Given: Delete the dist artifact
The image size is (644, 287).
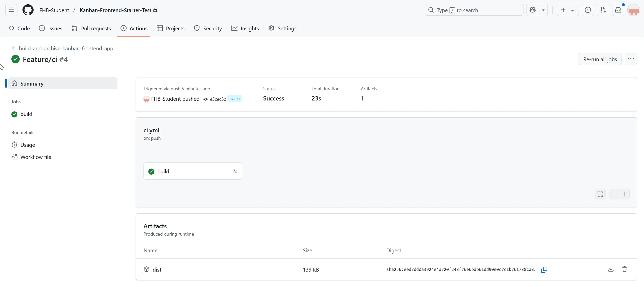Looking at the screenshot, I should click(625, 269).
